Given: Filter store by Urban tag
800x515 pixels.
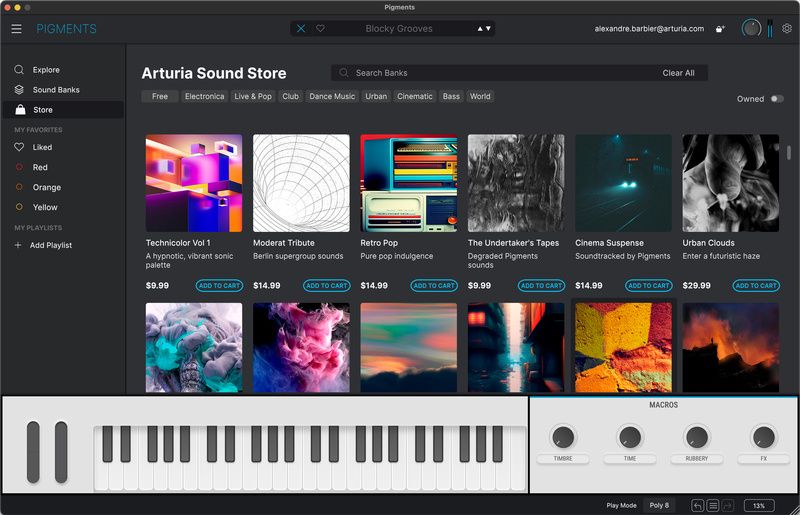Looking at the screenshot, I should 376,96.
